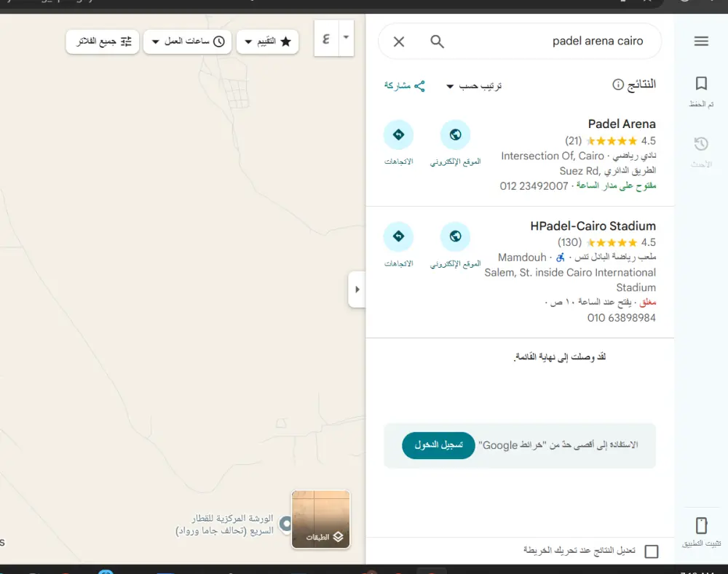728x574 pixels.
Task: Click the Arabic input language button
Action: 326,39
